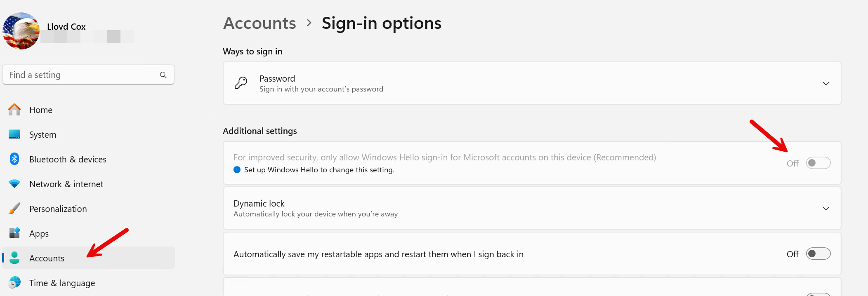Toggle Windows Hello only sign-in switch
The image size is (868, 296).
pos(818,163)
